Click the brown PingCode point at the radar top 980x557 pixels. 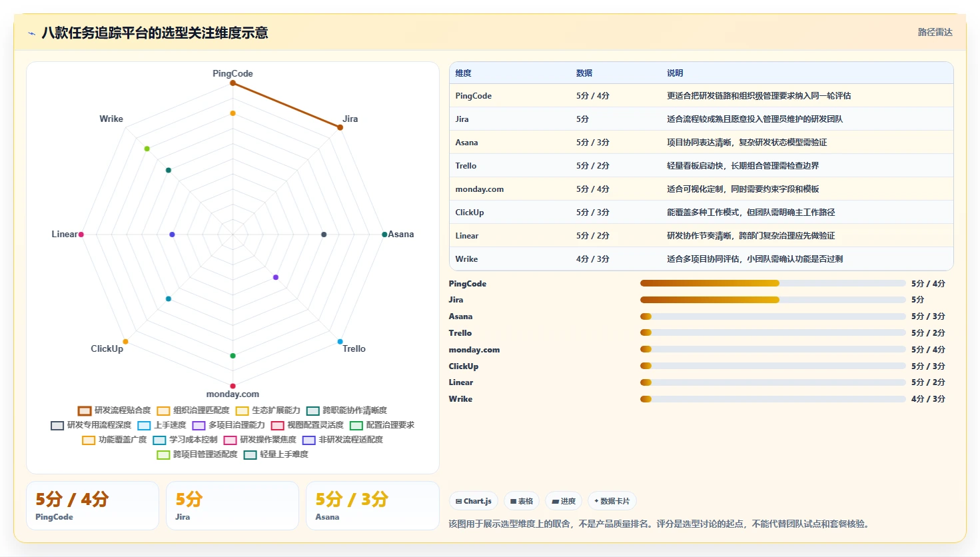point(233,83)
